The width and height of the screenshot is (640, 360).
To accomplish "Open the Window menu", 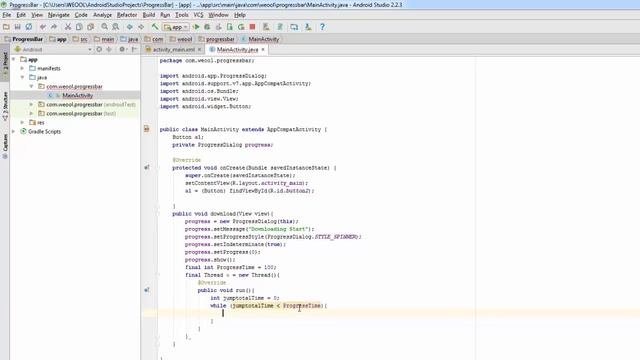I will pos(218,15).
